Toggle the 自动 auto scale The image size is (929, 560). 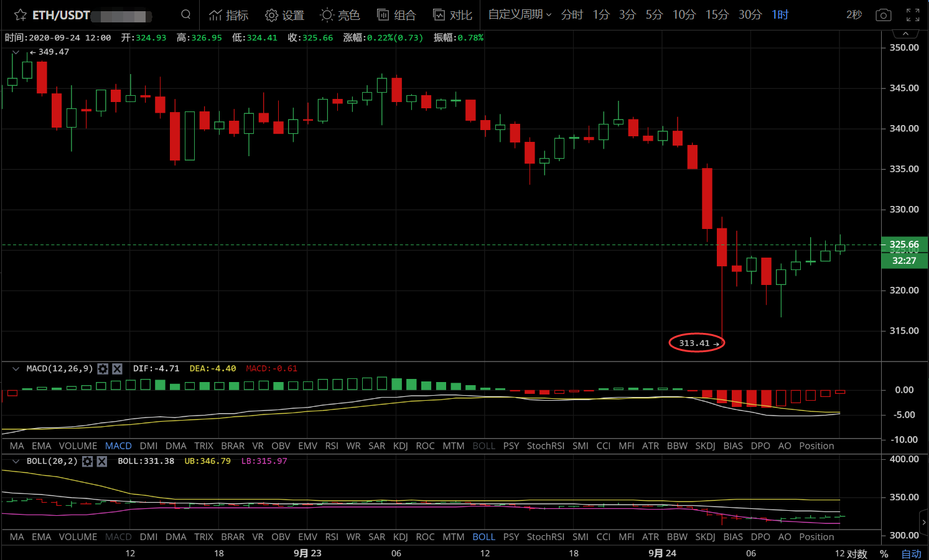[912, 554]
